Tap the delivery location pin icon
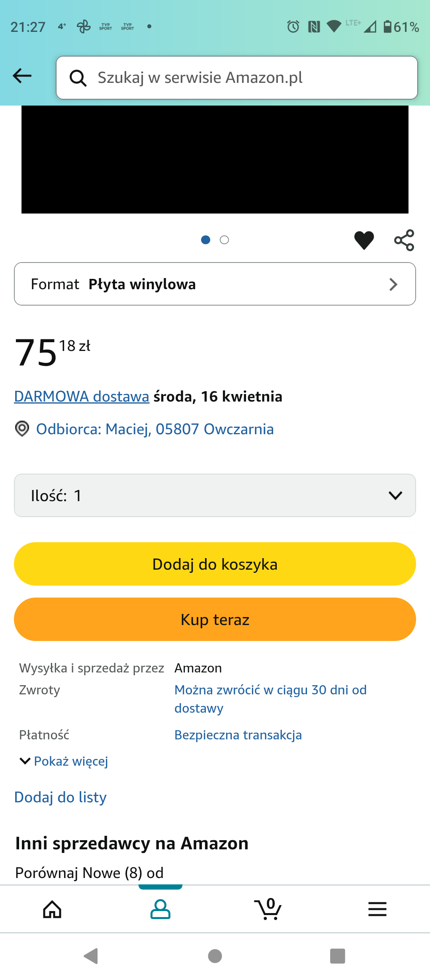Screen dimensions: 430x980 [22, 429]
